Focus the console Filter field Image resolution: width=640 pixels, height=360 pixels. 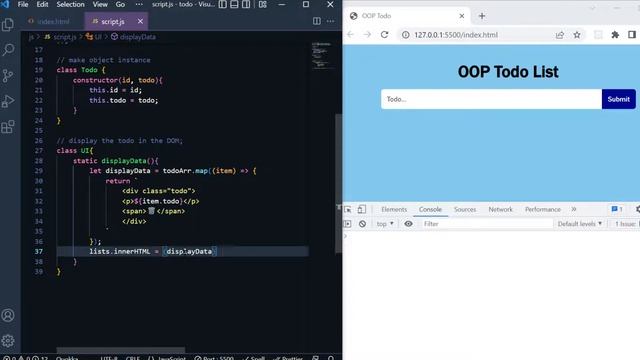click(x=486, y=224)
